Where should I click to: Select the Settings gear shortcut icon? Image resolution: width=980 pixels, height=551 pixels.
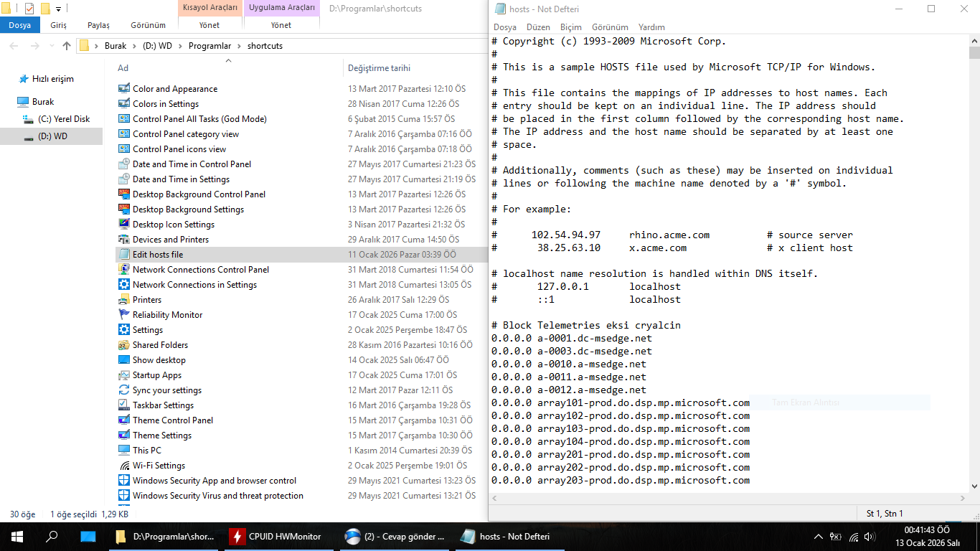pyautogui.click(x=124, y=330)
